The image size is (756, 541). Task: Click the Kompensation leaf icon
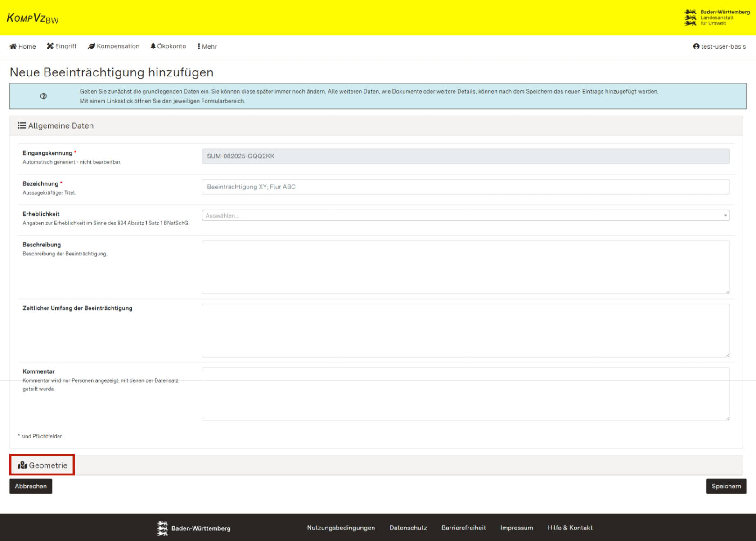91,45
